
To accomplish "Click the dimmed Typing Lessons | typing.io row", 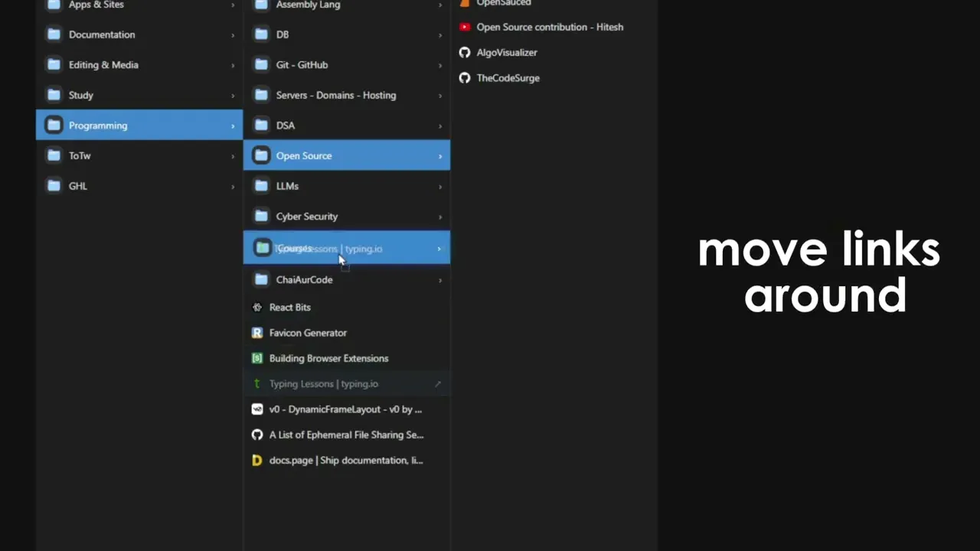I will [x=347, y=383].
